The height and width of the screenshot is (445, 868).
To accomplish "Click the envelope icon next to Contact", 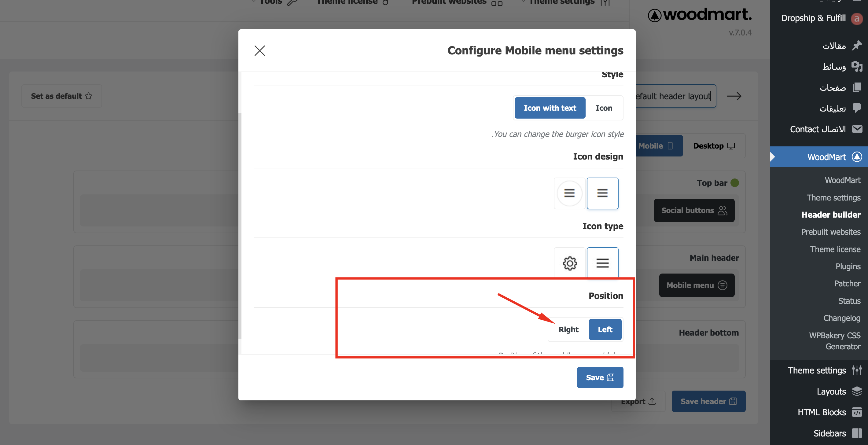I will click(857, 129).
